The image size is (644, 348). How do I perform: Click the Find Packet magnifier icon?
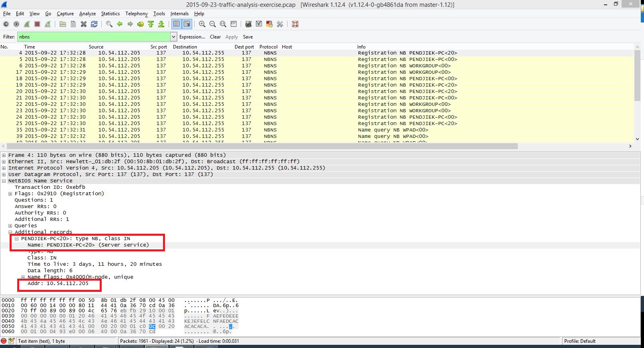(109, 24)
